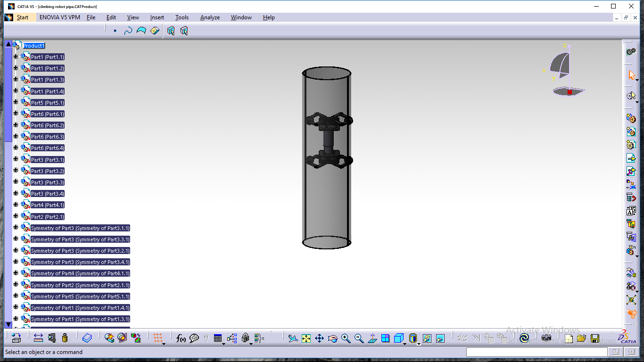
Task: Click the Measure Item icon
Action: point(52,338)
